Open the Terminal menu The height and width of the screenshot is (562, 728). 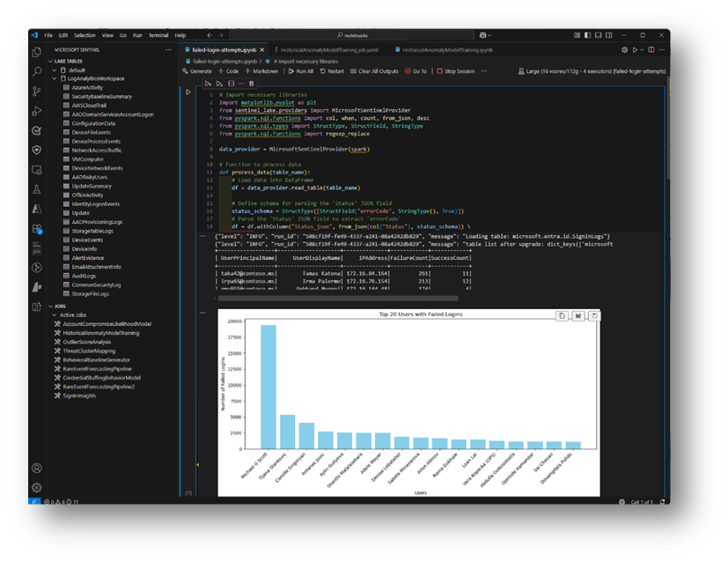click(x=158, y=35)
